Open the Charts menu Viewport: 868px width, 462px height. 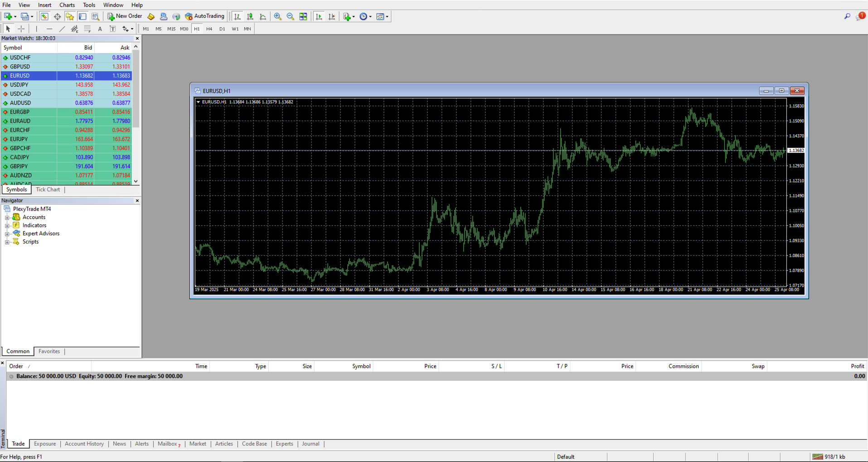coord(67,5)
